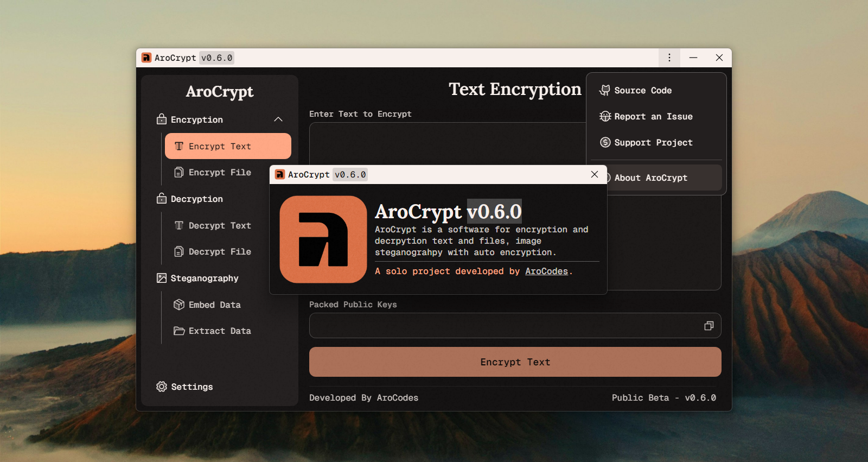Screen dimensions: 868x462
Task: Select About AroCrypt menu entry
Action: (665, 178)
